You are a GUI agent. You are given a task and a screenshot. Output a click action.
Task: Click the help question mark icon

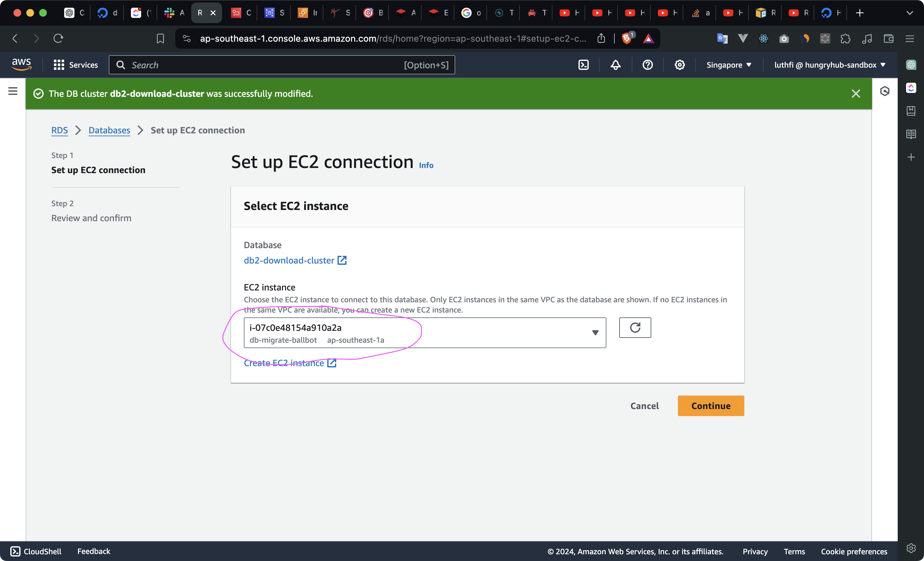(x=647, y=65)
